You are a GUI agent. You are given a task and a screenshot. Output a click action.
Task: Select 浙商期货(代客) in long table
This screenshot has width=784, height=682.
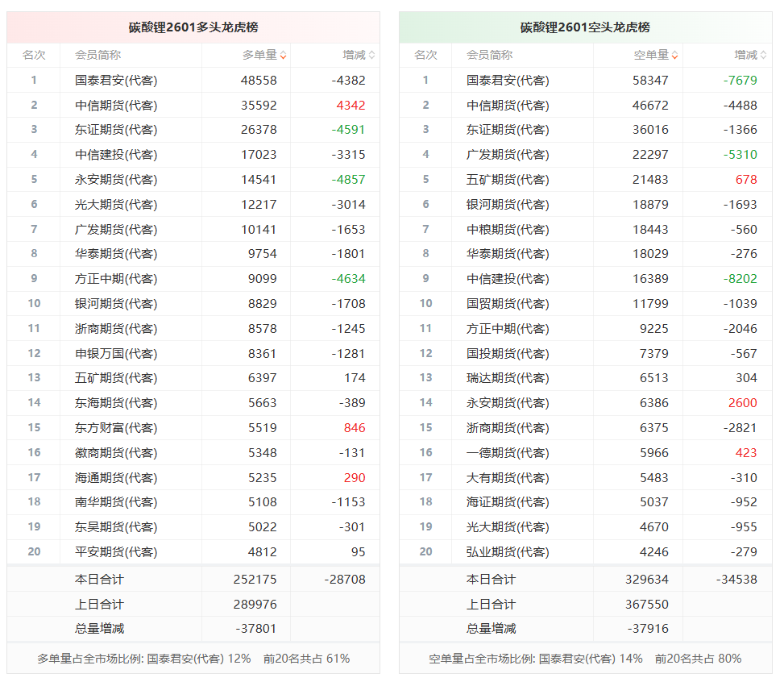tap(116, 328)
